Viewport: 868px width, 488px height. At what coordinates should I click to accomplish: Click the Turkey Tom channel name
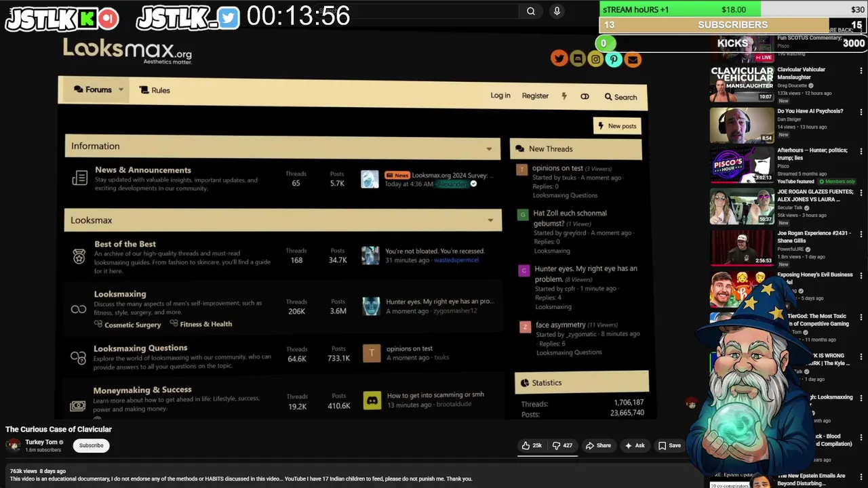click(41, 442)
